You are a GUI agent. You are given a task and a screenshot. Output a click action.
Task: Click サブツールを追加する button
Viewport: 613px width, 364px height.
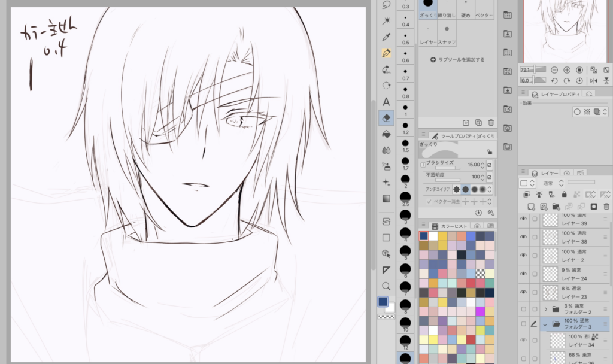457,60
